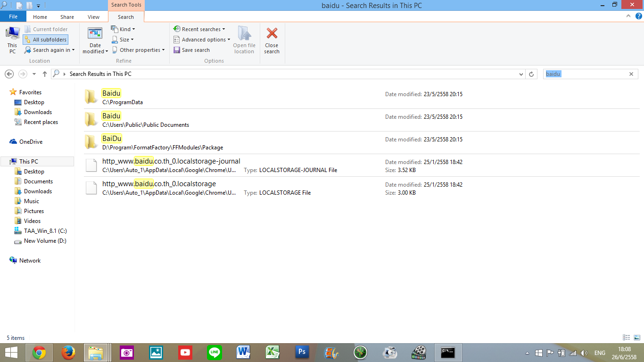644x362 pixels.
Task: Open the Recent searches dropdown
Action: click(x=199, y=29)
